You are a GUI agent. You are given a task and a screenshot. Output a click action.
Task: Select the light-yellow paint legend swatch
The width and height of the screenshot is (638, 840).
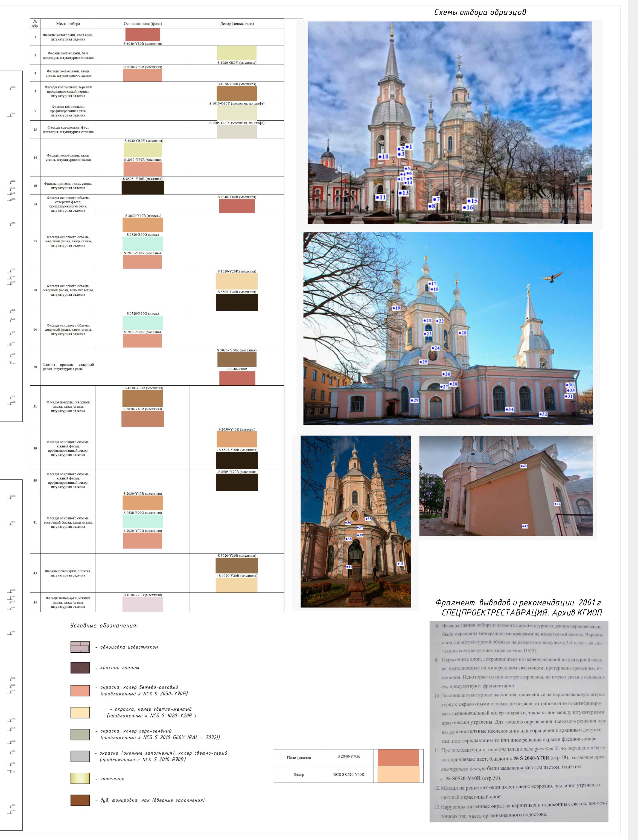(x=80, y=713)
